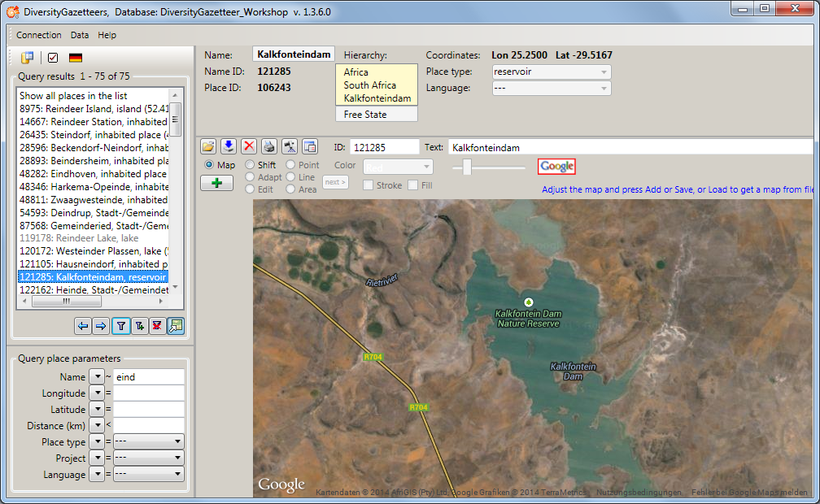The width and height of the screenshot is (820, 504).
Task: Click the German flag language icon
Action: 76,58
